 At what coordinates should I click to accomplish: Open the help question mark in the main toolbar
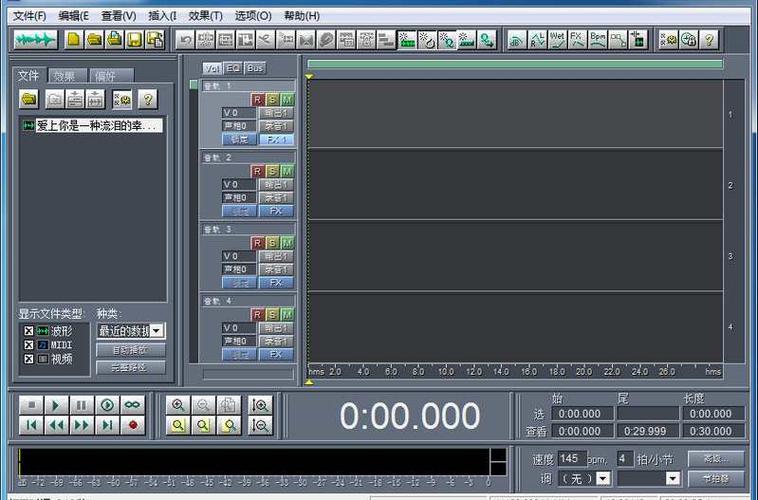coord(709,40)
